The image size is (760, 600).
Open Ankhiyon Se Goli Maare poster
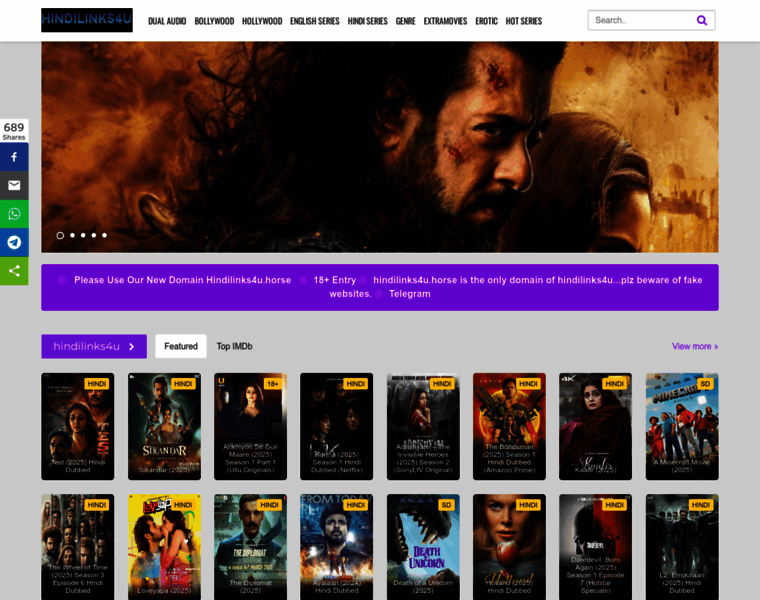251,426
